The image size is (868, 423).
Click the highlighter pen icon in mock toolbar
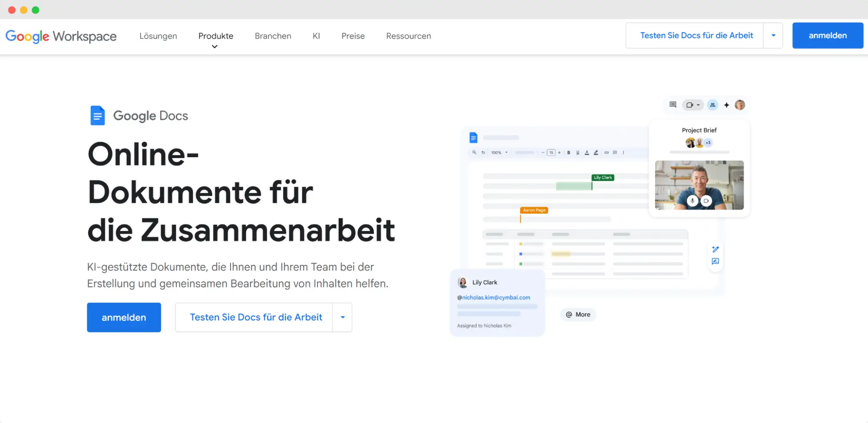tap(596, 152)
